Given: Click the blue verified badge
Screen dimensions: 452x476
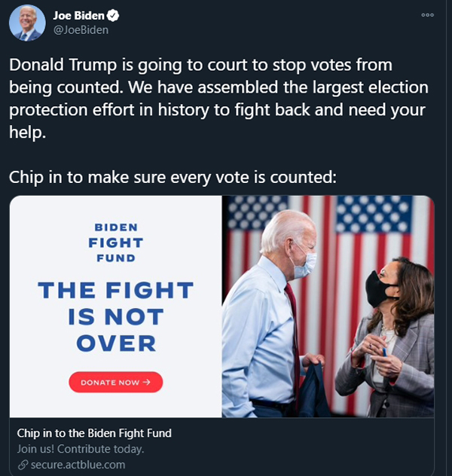Looking at the screenshot, I should tap(114, 16).
